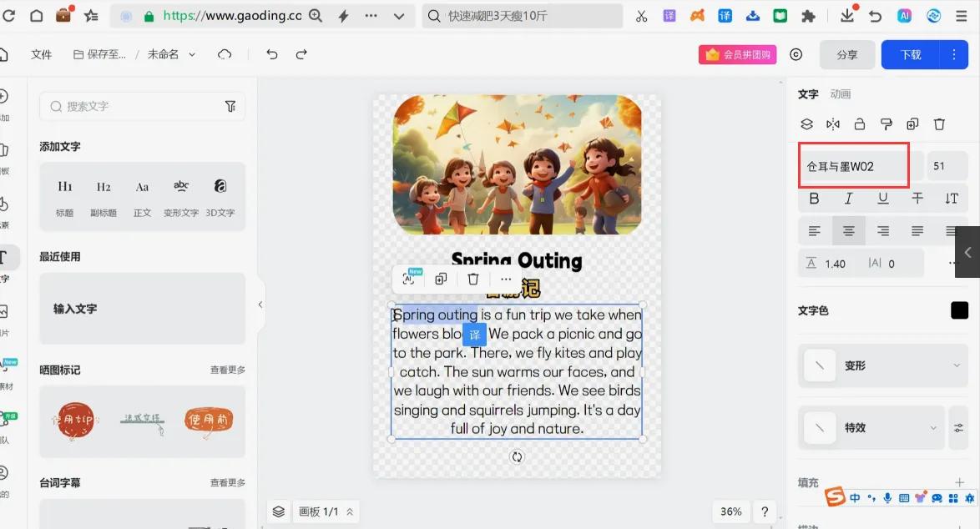This screenshot has width=980, height=529.
Task: Click the lock icon in text panel
Action: (x=859, y=124)
